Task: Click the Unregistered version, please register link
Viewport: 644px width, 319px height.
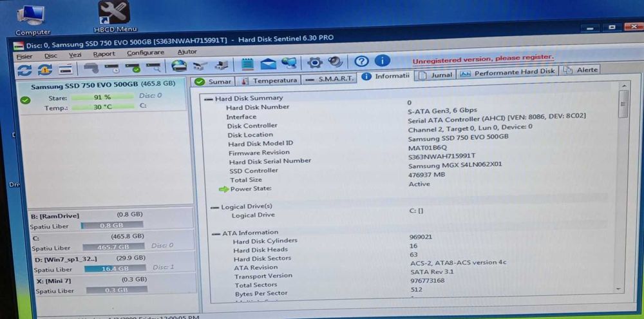Action: 483,59
